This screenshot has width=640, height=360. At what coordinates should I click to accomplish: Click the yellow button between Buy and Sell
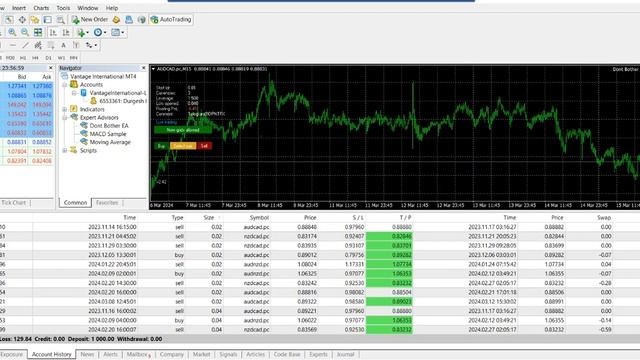tap(183, 146)
